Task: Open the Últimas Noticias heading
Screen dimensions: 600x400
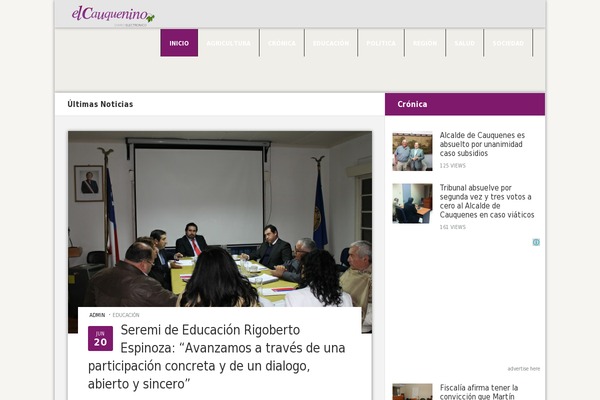Action: tap(100, 104)
